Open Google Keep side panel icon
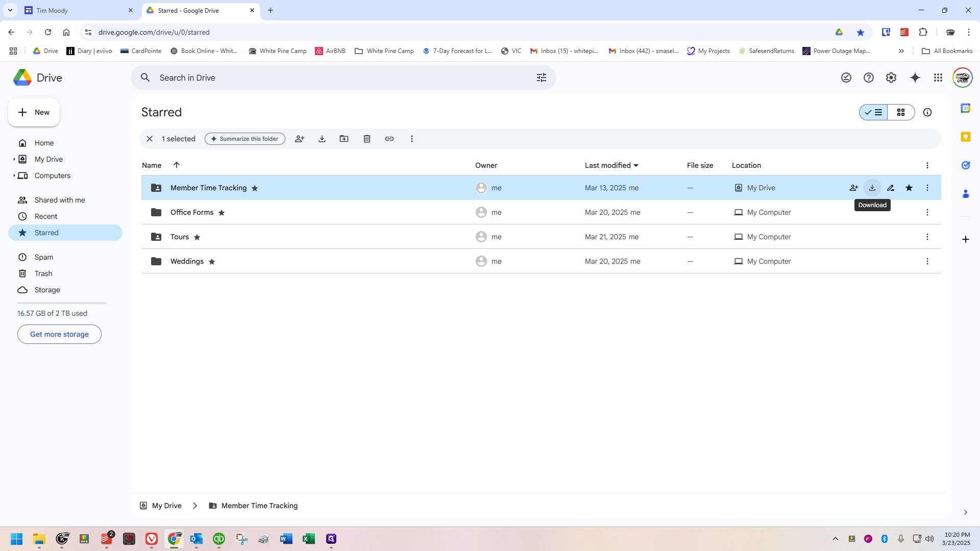 click(x=965, y=137)
